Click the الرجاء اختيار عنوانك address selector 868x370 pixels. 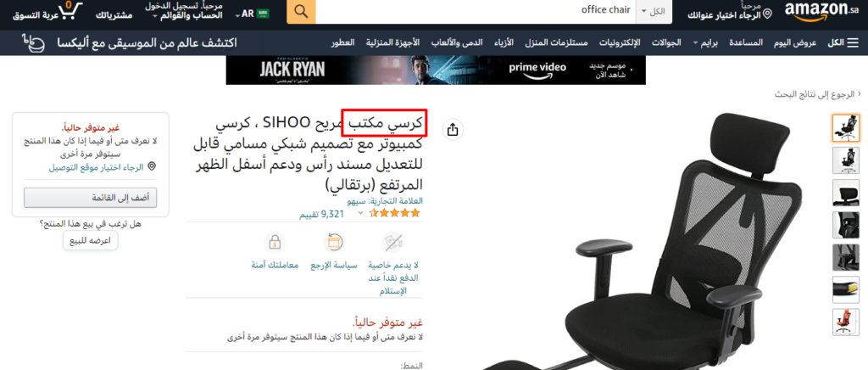point(730,12)
